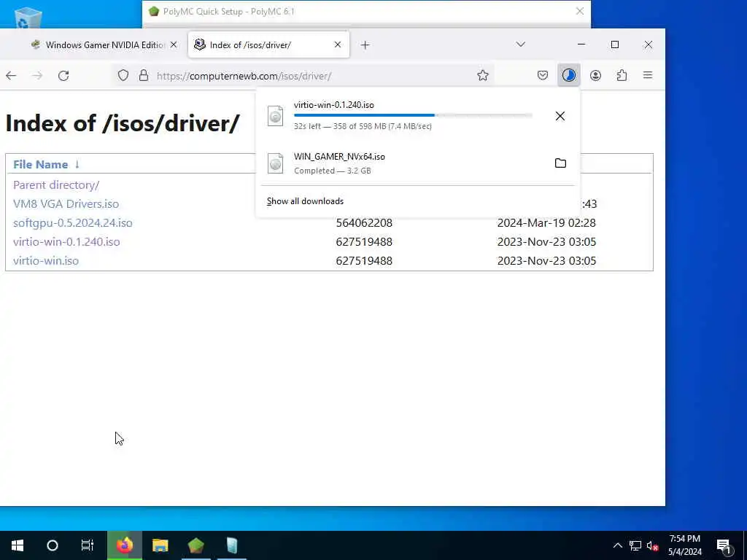Open Cortana search circle on taskbar
This screenshot has height=560, width=747.
[x=53, y=545]
